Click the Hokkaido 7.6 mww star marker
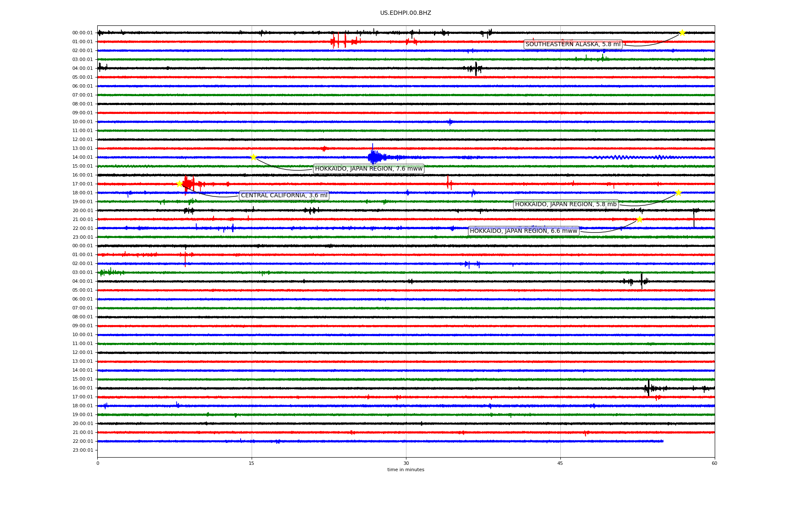Image resolution: width=812 pixels, height=508 pixels. coord(253,157)
